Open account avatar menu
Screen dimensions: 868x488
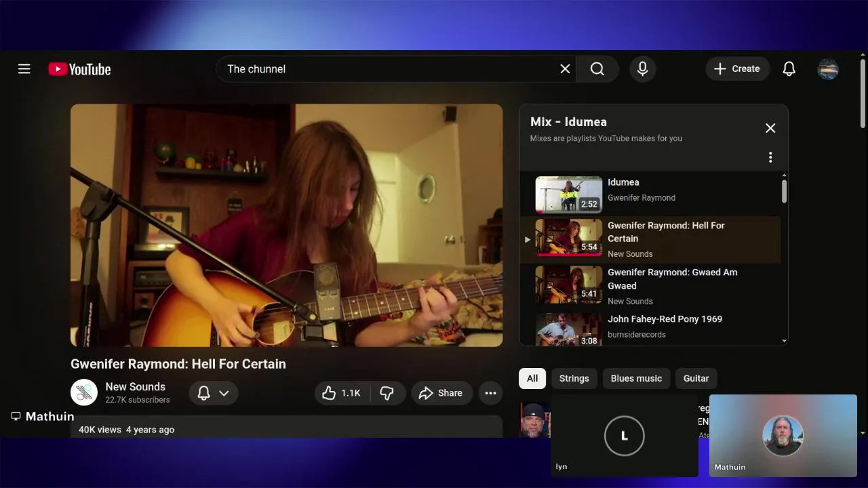pyautogui.click(x=828, y=69)
